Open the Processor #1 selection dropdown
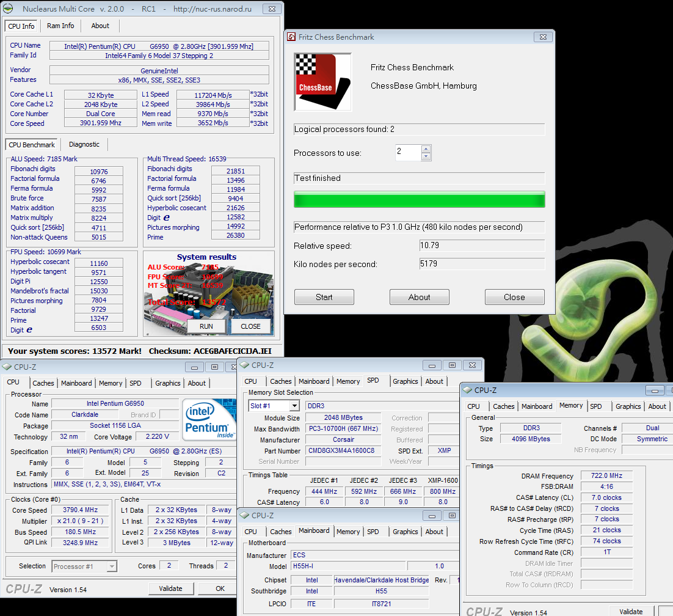Viewport: 673px width, 616px height. 111,566
